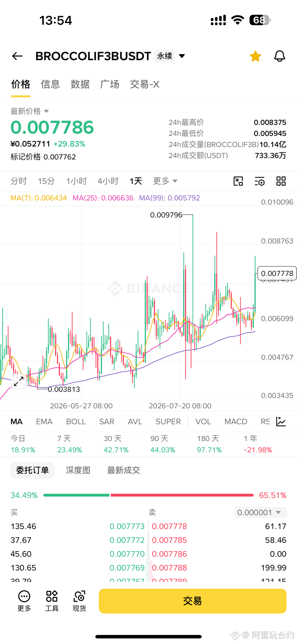Viewport: 297px width, 644px height.
Task: Switch to the 信息 tab
Action: click(50, 84)
